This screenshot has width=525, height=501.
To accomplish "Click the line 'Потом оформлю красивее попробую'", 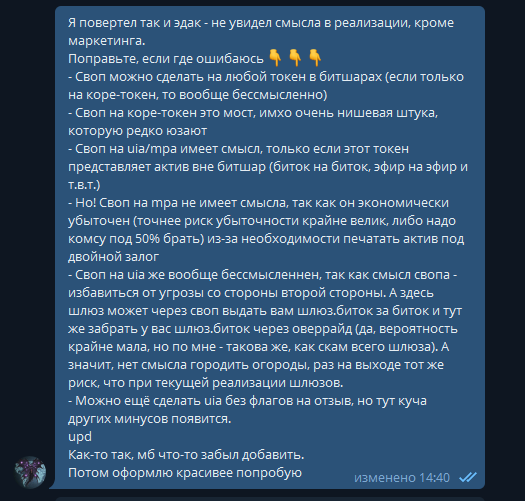I will point(185,473).
